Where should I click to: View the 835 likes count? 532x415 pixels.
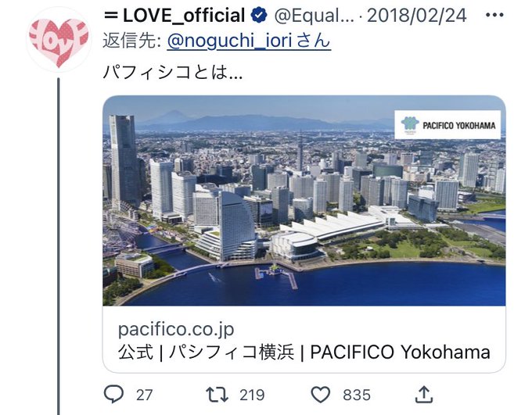coord(356,395)
